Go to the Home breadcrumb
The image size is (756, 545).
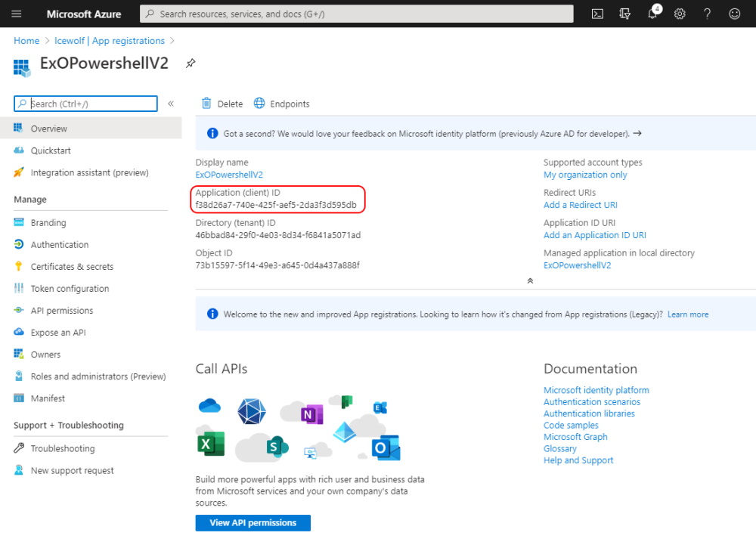(x=26, y=41)
